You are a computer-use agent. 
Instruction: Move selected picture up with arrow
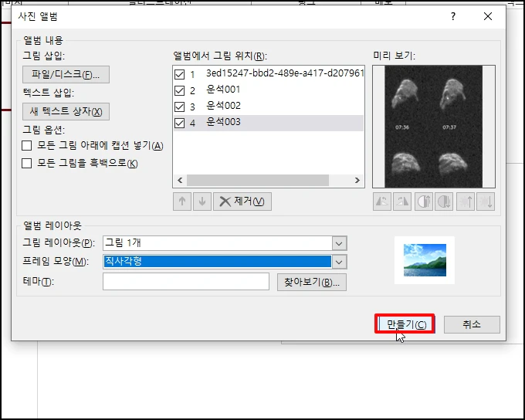click(x=182, y=202)
